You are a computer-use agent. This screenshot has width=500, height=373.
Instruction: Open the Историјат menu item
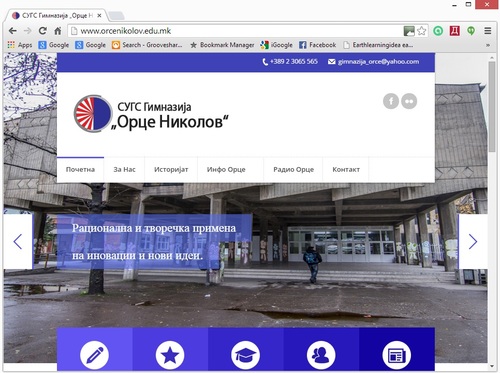pyautogui.click(x=171, y=169)
